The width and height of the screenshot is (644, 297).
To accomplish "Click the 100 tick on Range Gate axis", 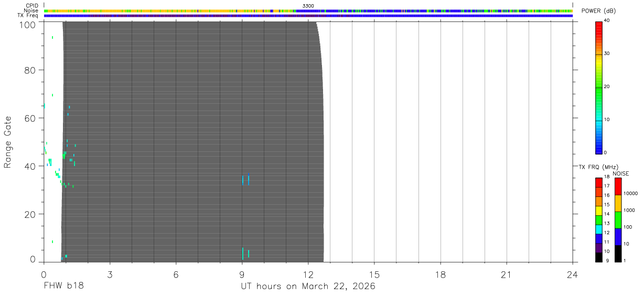I will [x=27, y=25].
